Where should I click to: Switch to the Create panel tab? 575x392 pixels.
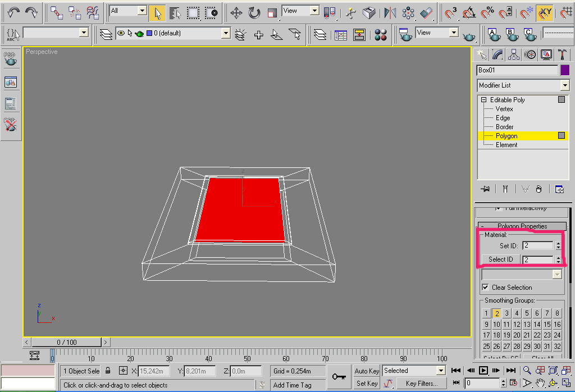pos(481,54)
